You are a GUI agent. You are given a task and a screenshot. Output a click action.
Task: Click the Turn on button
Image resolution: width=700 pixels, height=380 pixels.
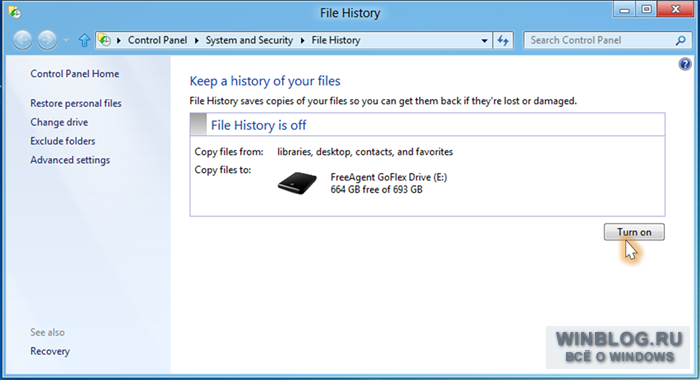(634, 232)
